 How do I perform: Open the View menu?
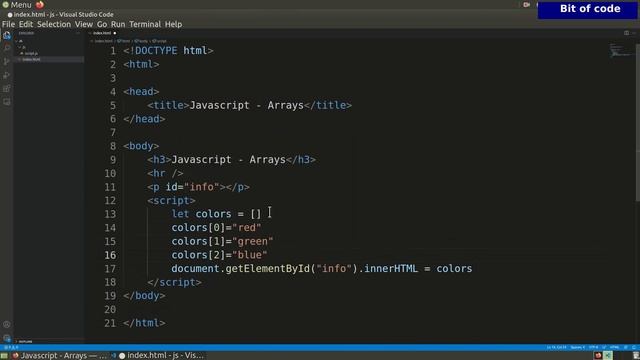(x=84, y=24)
